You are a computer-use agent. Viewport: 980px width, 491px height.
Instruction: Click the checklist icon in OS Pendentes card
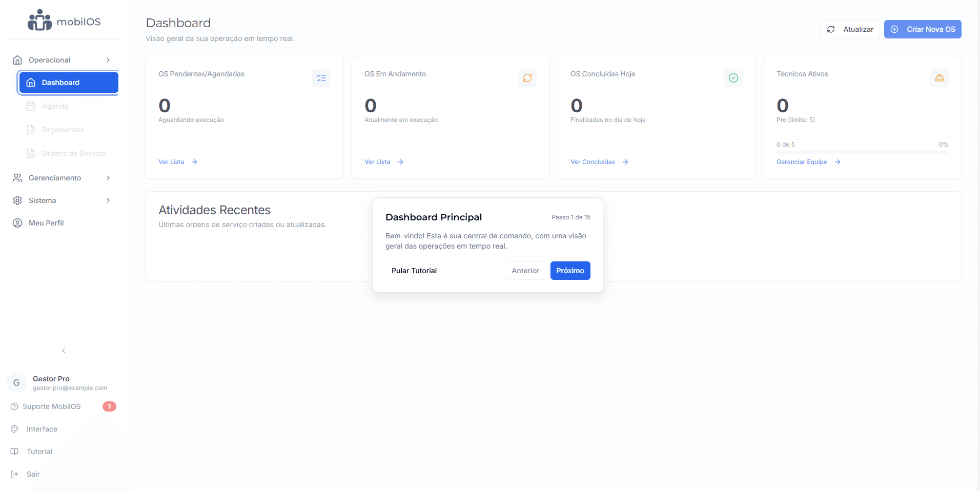[321, 78]
